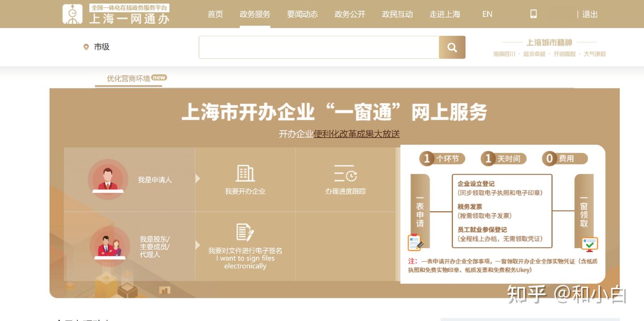This screenshot has height=321, width=644.
Task: Open the mobile phone version icon
Action: [x=533, y=14]
